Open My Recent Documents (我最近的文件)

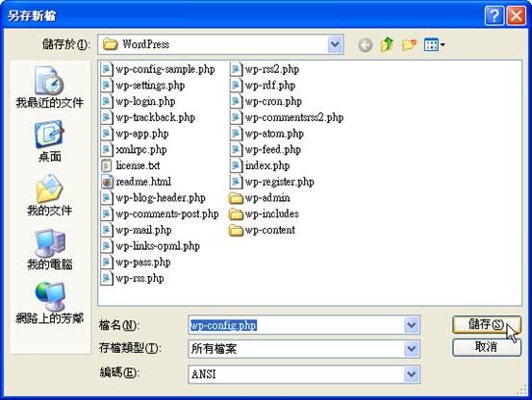tap(49, 87)
